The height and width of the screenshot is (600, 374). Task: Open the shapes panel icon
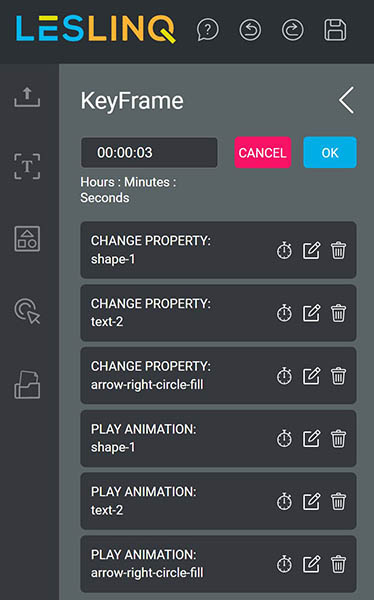(27, 238)
